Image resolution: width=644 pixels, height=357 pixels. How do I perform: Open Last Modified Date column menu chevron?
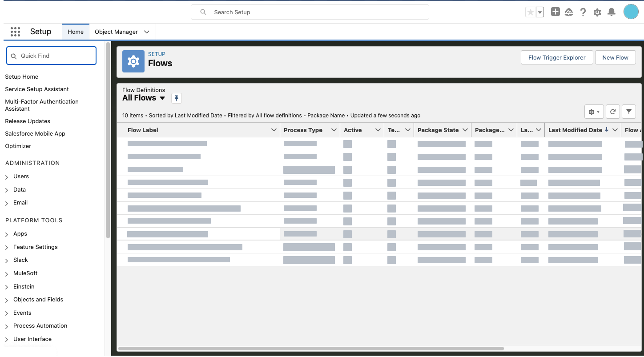point(615,130)
